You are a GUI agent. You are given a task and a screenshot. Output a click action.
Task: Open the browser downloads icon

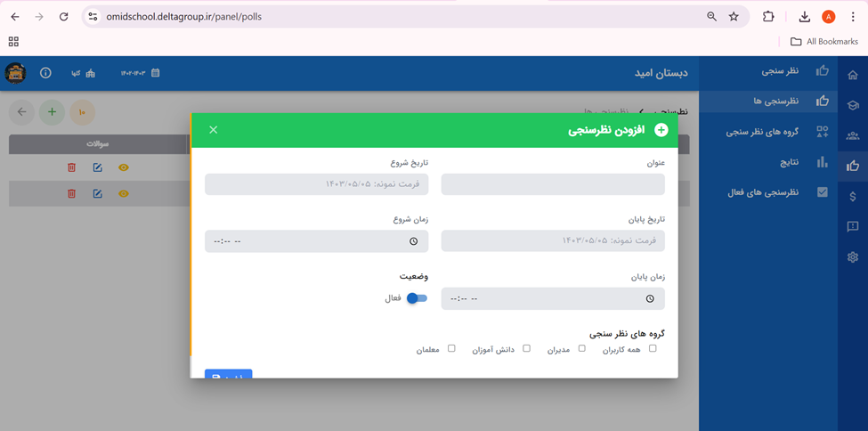pos(804,17)
